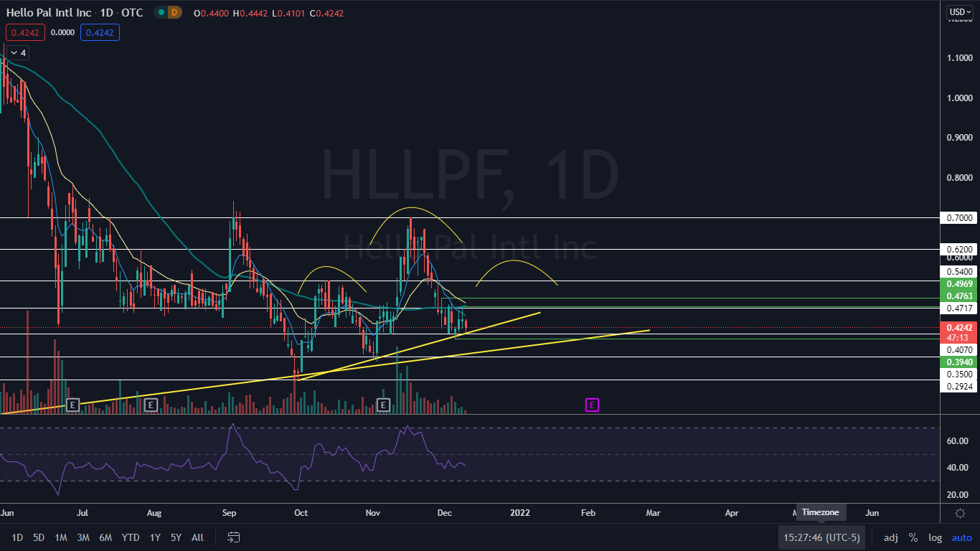Click the RSI 40.00 scale label
The height and width of the screenshot is (551, 980).
[x=959, y=468]
